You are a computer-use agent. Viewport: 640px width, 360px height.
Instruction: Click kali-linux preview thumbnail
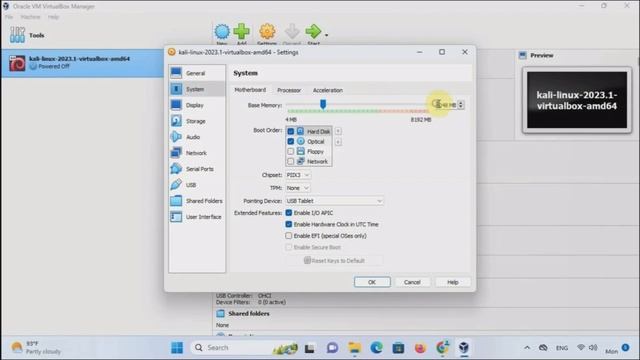(577, 100)
